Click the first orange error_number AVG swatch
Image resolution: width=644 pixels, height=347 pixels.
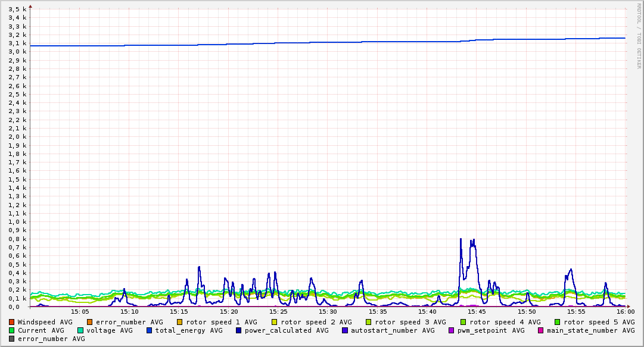(x=90, y=323)
